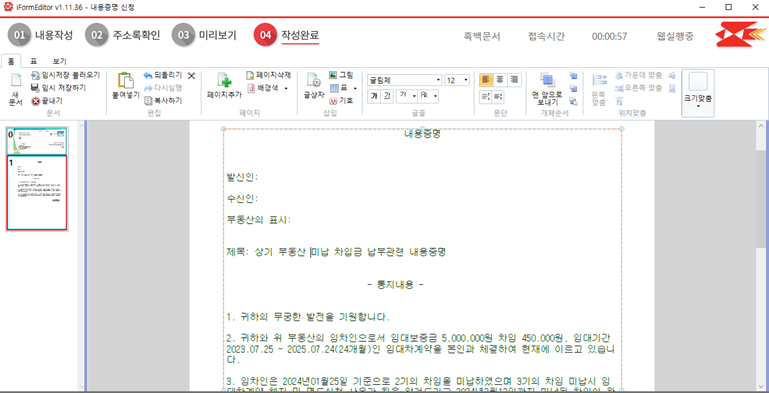Click the 부동산의 표시: line
Image resolution: width=769 pixels, height=393 pixels.
click(259, 220)
